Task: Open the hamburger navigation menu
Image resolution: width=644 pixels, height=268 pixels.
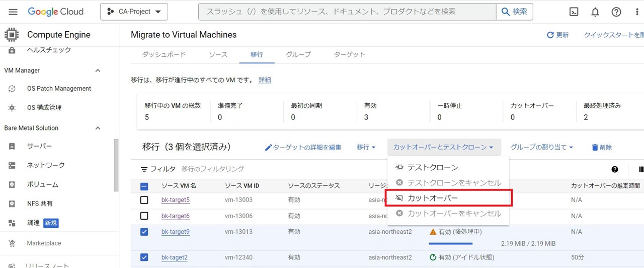Action: pos(13,12)
